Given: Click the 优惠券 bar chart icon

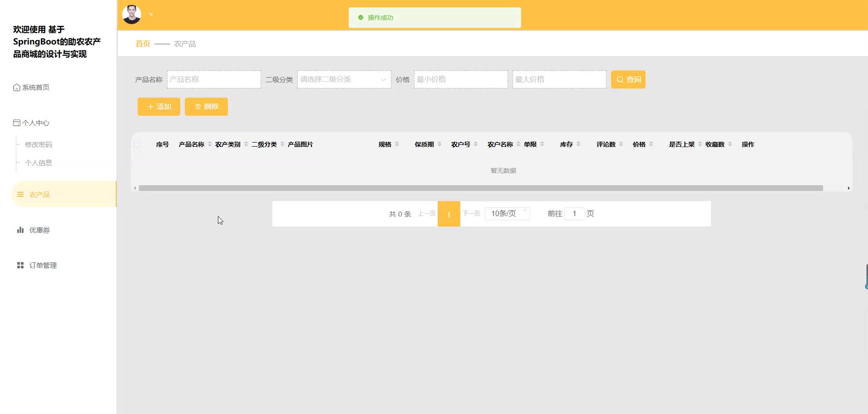Looking at the screenshot, I should [20, 230].
